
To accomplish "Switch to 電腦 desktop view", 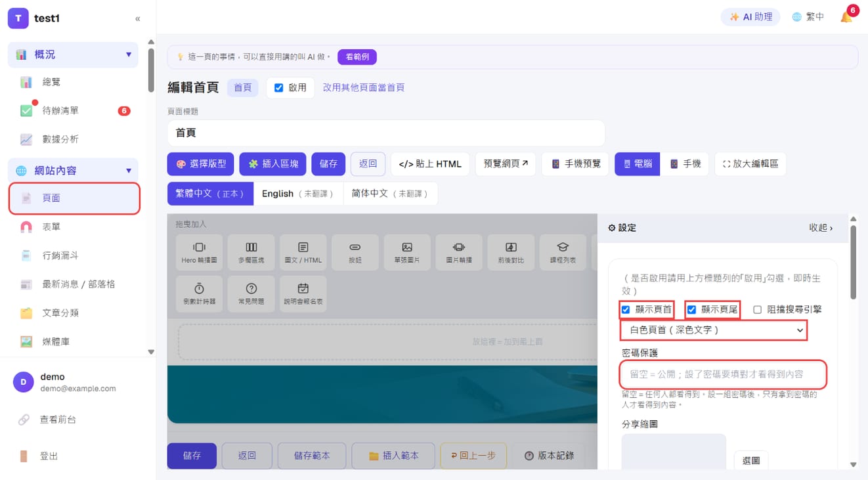I will (x=638, y=164).
